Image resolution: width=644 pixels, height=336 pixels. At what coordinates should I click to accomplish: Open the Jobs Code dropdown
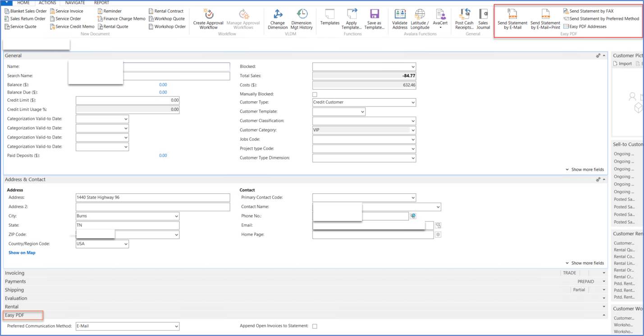click(x=413, y=140)
